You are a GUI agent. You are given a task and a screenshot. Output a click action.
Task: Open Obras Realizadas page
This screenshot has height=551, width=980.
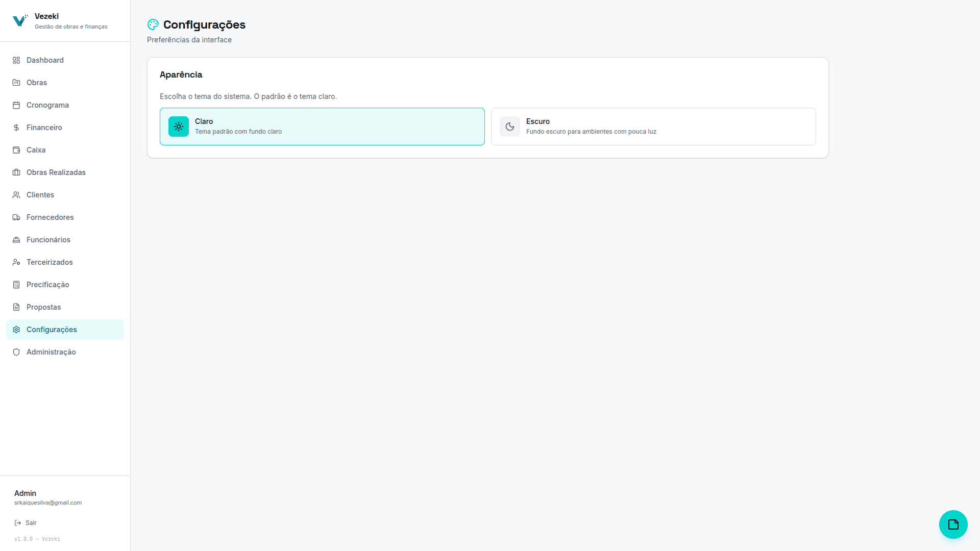pyautogui.click(x=65, y=172)
